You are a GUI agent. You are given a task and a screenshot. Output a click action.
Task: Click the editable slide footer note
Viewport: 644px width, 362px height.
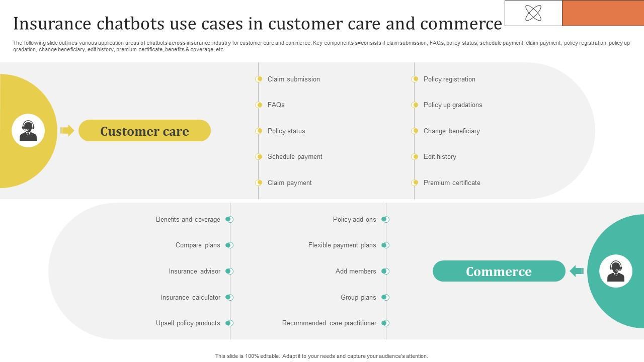click(321, 356)
